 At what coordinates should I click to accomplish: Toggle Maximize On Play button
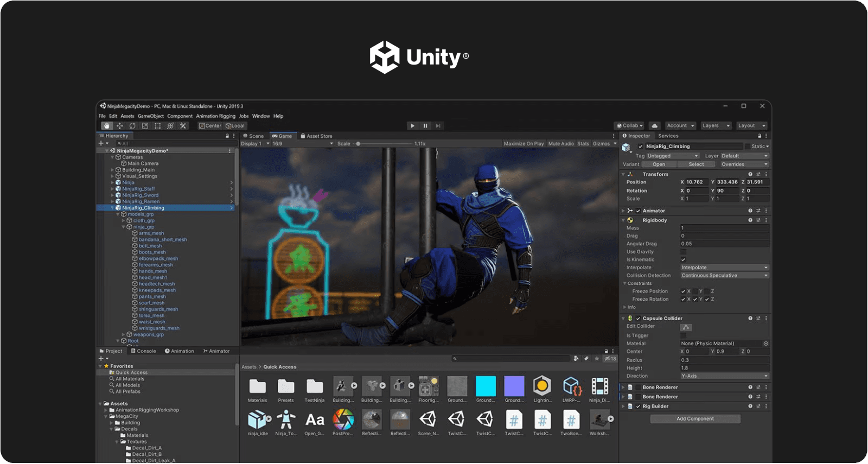(524, 144)
